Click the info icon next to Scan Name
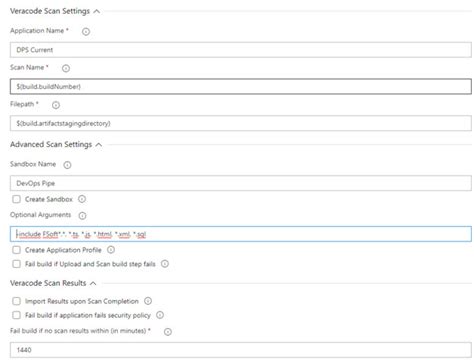 tap(66, 68)
